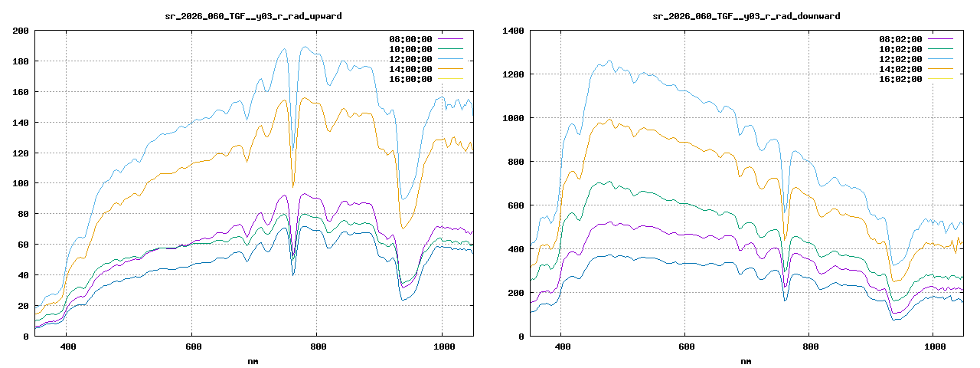The height and width of the screenshot is (368, 980).
Task: Click line sample beside 12:02:00 legend
Action: [x=940, y=59]
